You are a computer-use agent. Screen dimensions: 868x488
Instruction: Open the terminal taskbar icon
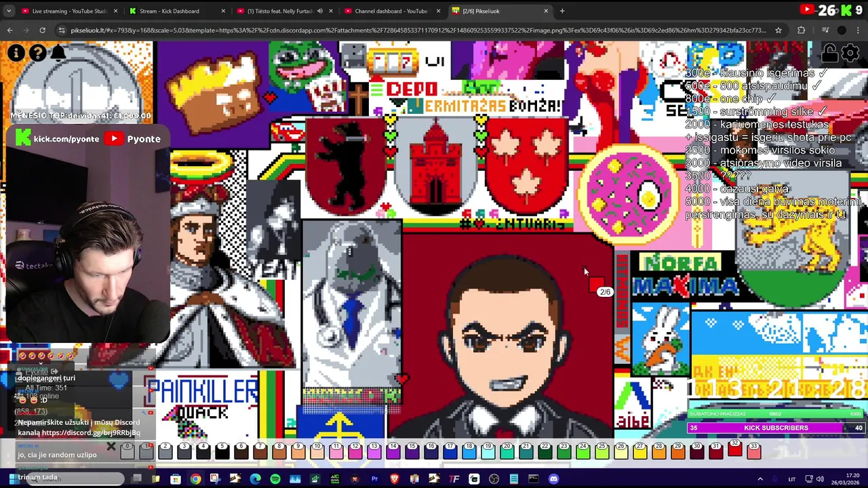(534, 479)
